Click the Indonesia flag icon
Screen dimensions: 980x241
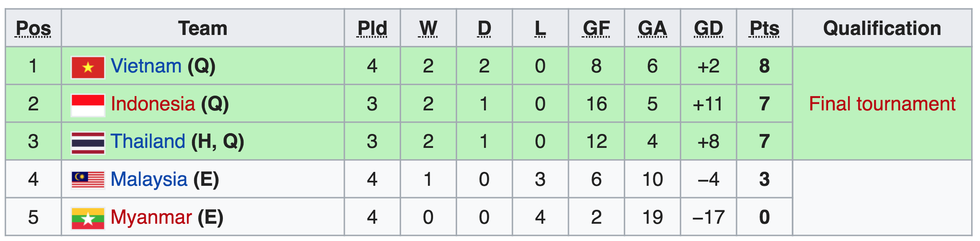pyautogui.click(x=88, y=105)
